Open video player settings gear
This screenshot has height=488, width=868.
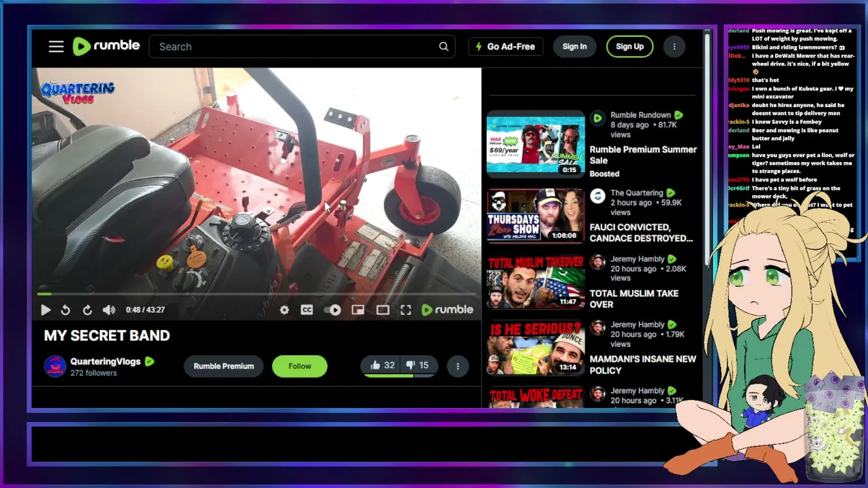[284, 310]
